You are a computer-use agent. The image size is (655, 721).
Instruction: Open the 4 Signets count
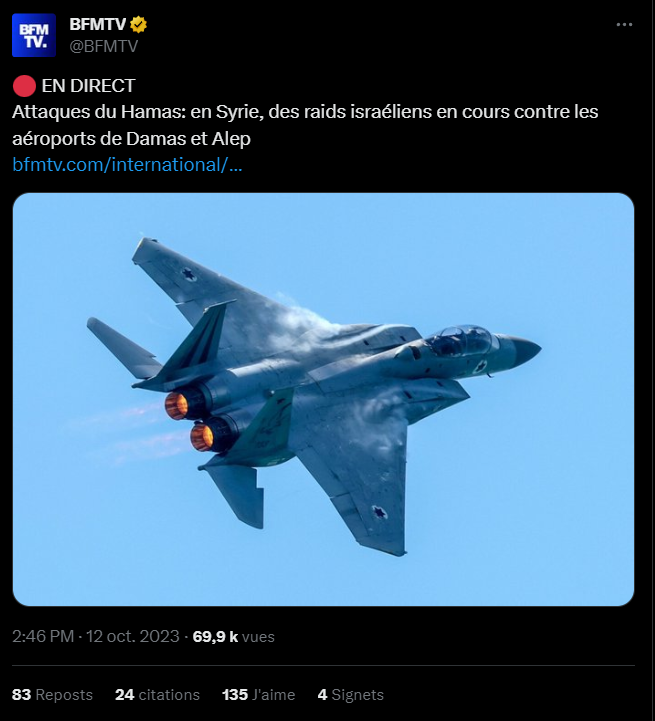coord(350,694)
